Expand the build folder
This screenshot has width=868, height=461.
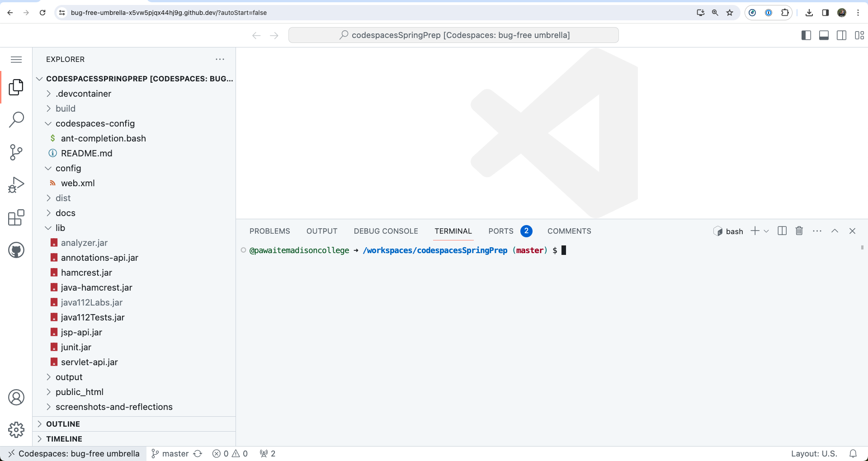point(134,108)
